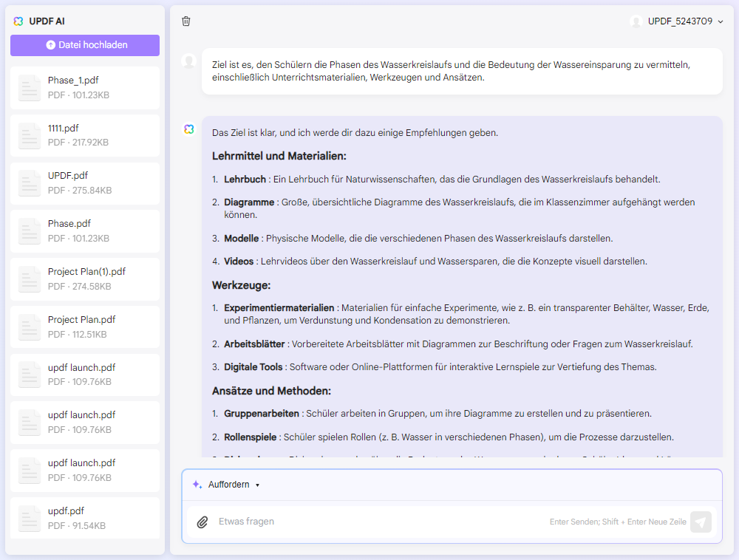
Task: Select Phase.pdf in the sidebar
Action: pyautogui.click(x=85, y=231)
